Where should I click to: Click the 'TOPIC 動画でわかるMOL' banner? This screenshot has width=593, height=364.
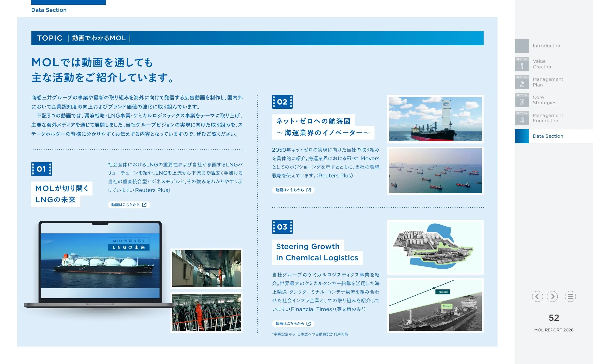[x=257, y=38]
